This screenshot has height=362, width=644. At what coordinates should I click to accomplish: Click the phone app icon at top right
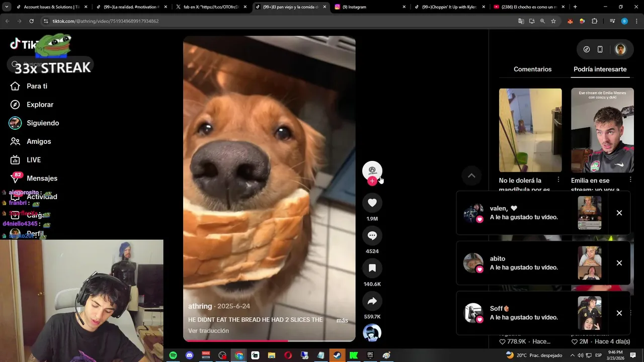tap(600, 49)
